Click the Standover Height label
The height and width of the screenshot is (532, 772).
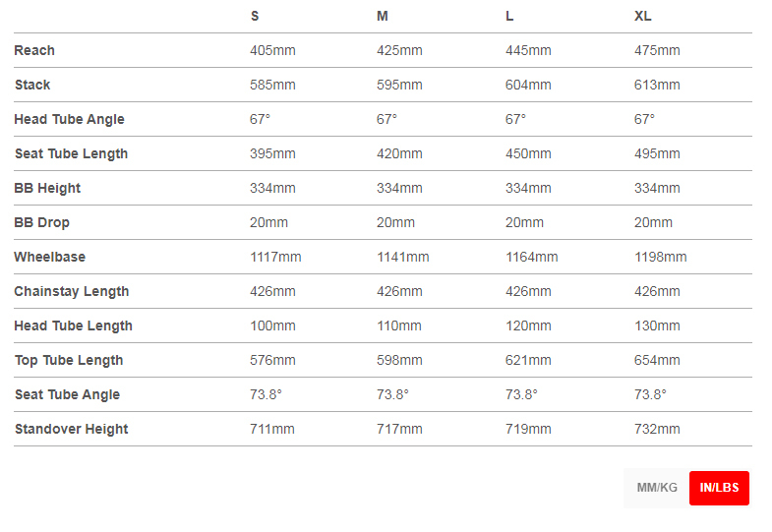click(71, 429)
